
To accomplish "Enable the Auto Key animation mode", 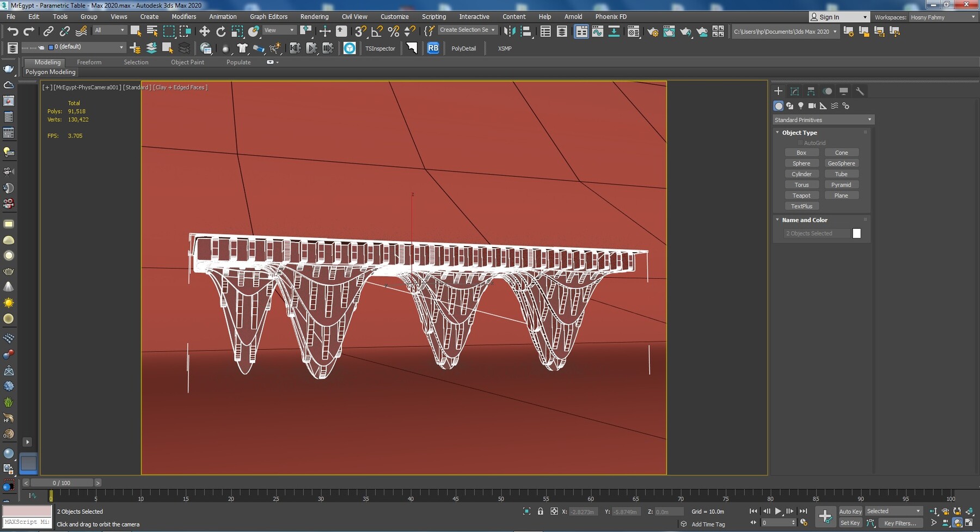I will coord(850,511).
